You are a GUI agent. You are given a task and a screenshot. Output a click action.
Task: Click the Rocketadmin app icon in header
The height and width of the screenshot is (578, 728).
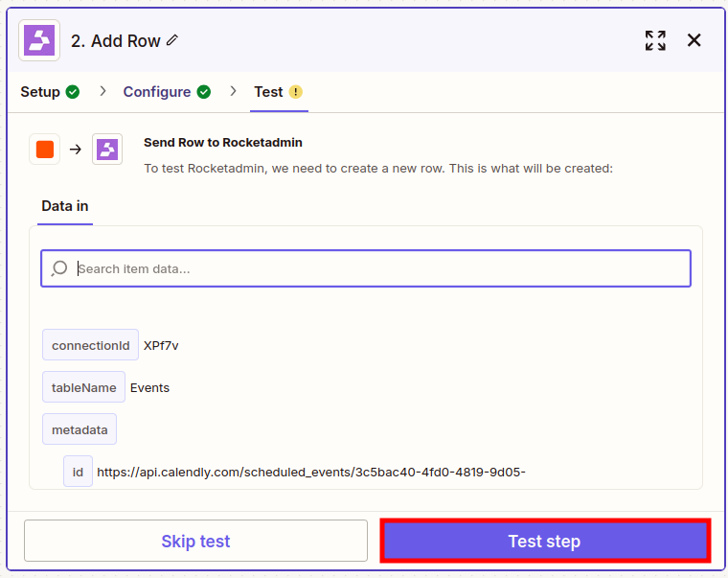[x=39, y=40]
